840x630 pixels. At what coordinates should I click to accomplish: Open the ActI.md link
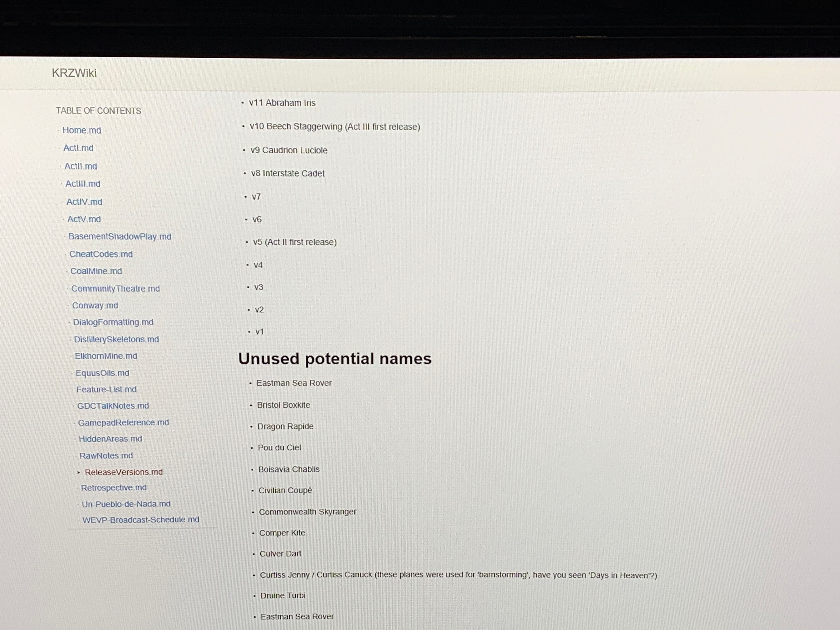(x=78, y=148)
